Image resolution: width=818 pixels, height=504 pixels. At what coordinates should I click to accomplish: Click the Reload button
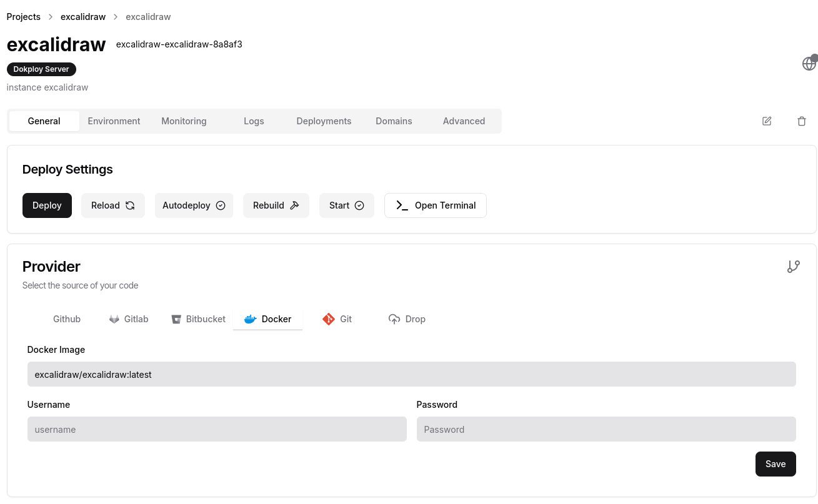[113, 205]
